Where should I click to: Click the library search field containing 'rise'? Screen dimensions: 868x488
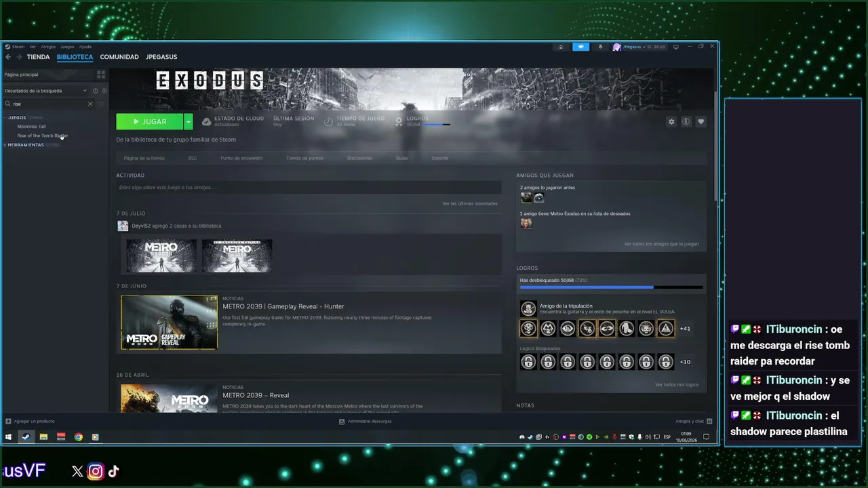pos(49,104)
